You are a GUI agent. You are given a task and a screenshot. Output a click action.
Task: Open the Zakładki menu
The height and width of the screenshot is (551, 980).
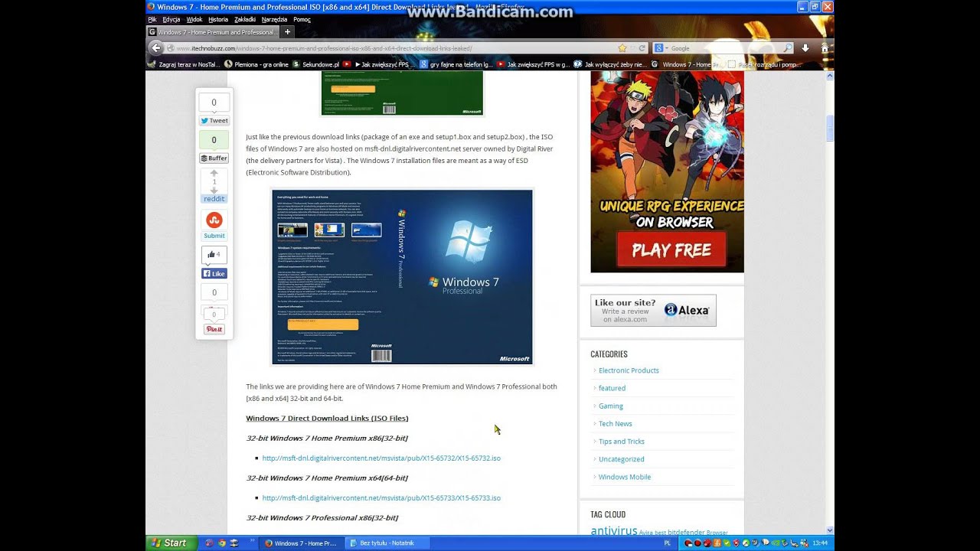click(245, 19)
